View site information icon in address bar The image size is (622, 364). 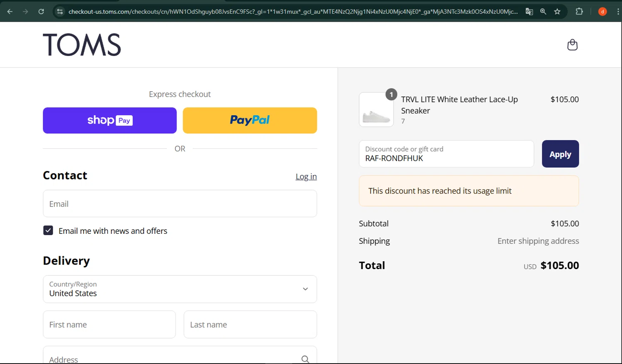coord(60,12)
